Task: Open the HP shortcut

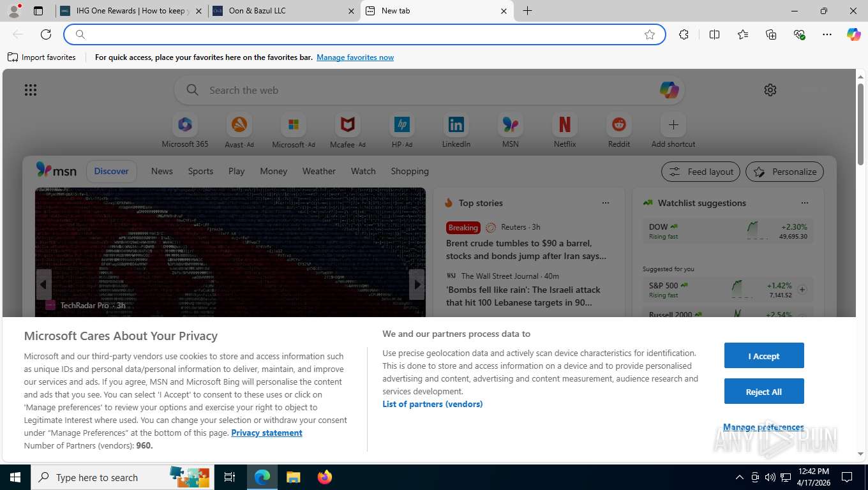Action: click(402, 131)
